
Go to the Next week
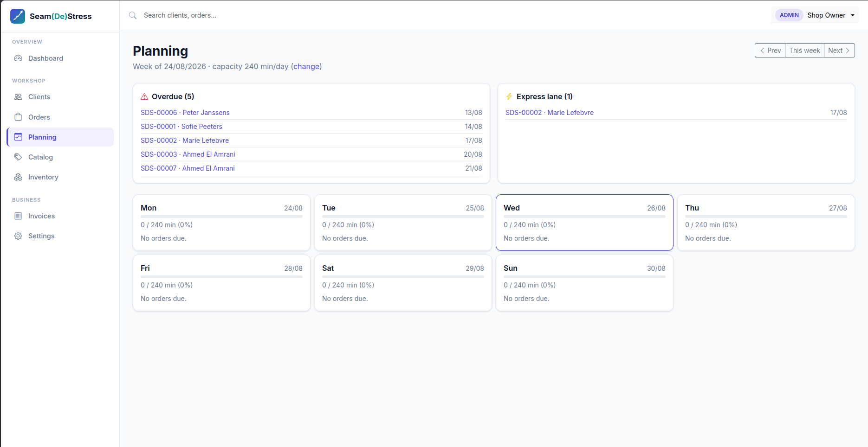839,51
